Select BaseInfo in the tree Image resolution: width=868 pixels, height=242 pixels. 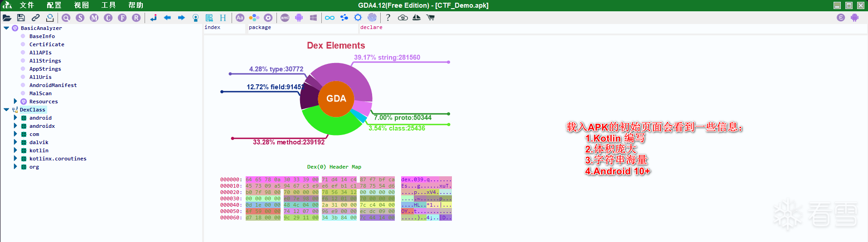tap(42, 36)
